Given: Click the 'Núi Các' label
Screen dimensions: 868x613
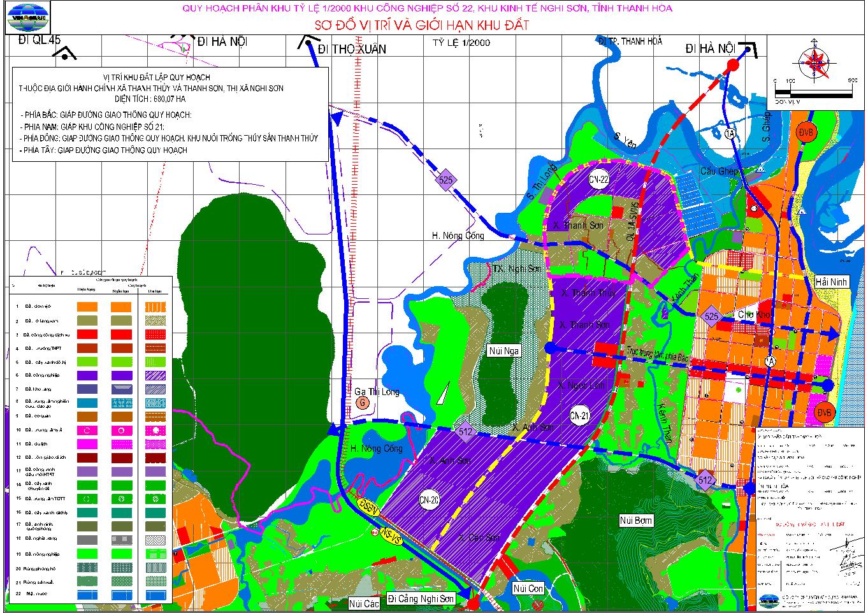Looking at the screenshot, I should 364,603.
